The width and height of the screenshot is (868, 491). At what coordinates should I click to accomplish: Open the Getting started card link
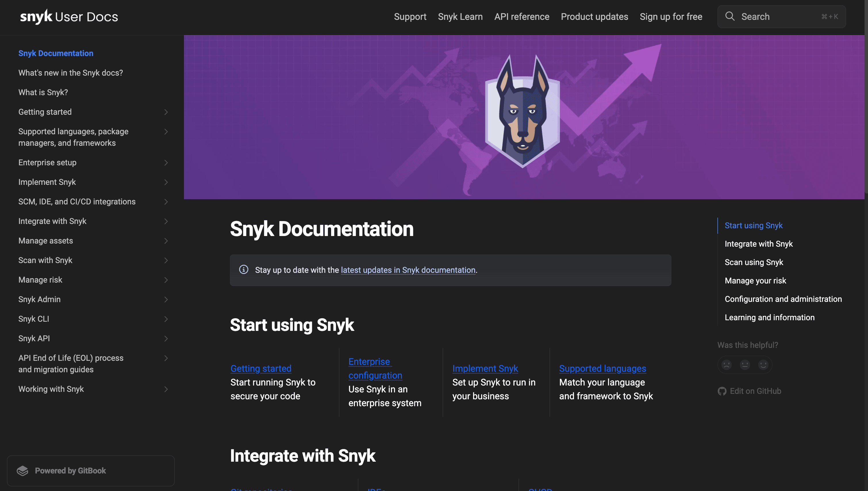(x=261, y=369)
